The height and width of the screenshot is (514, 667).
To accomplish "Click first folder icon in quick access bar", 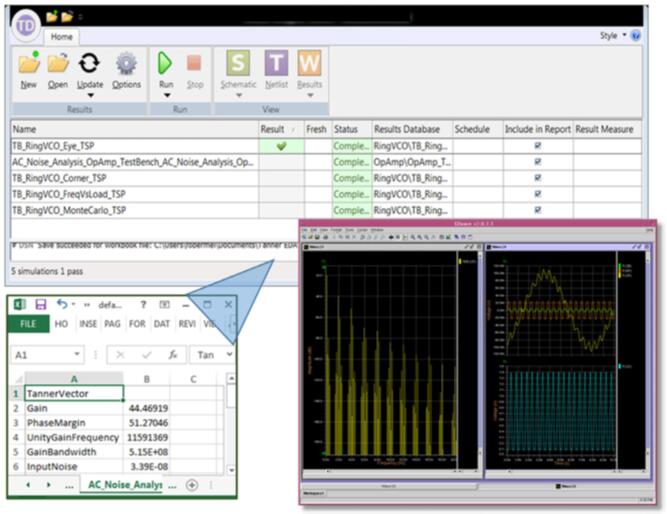I will pos(52,16).
